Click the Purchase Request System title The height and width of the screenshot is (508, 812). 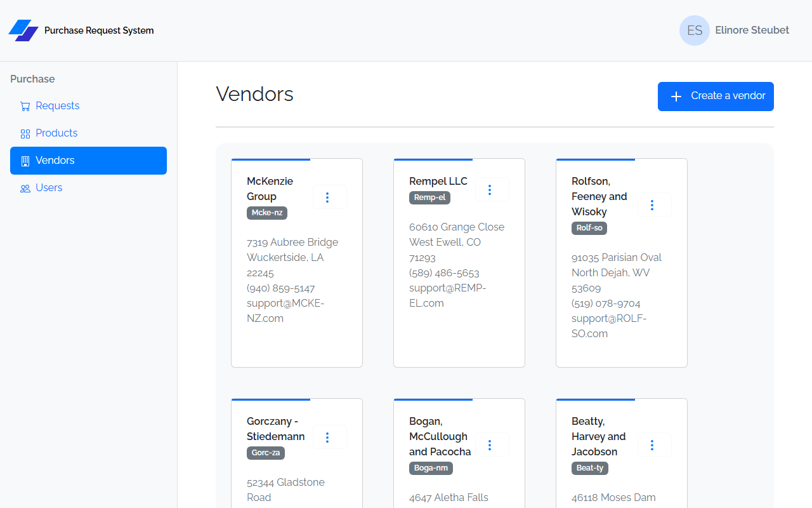pyautogui.click(x=99, y=30)
